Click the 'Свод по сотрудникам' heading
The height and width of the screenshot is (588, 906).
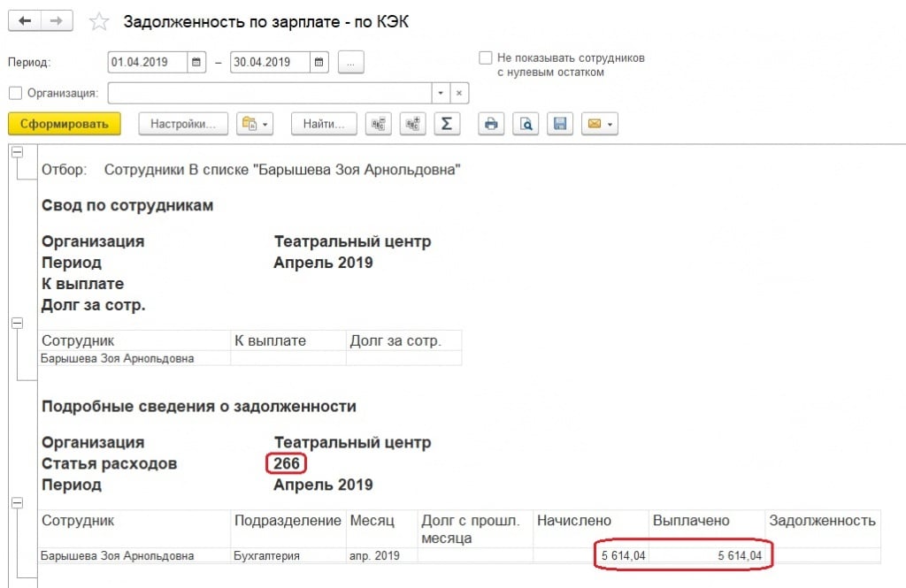127,206
